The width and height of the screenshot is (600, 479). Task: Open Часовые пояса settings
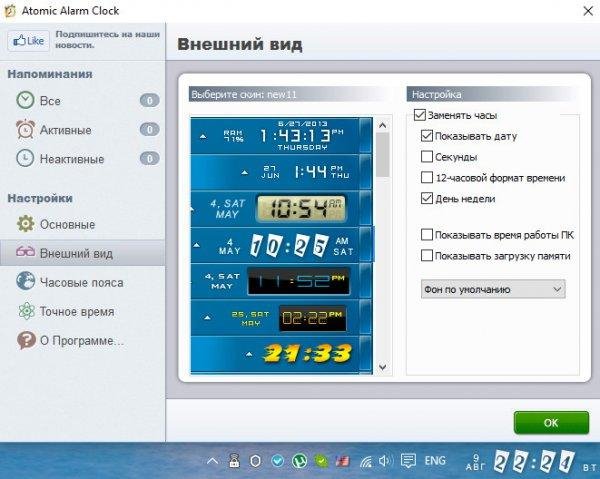click(83, 282)
